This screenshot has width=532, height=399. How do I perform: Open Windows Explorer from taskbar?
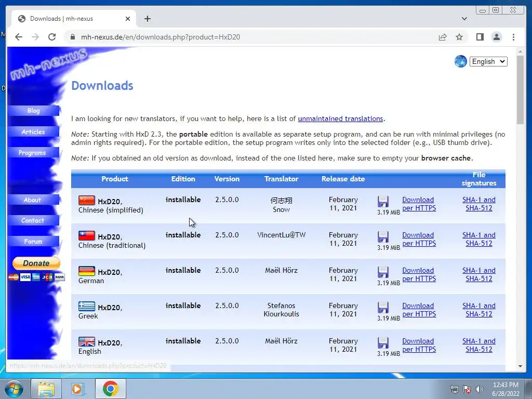(46, 389)
